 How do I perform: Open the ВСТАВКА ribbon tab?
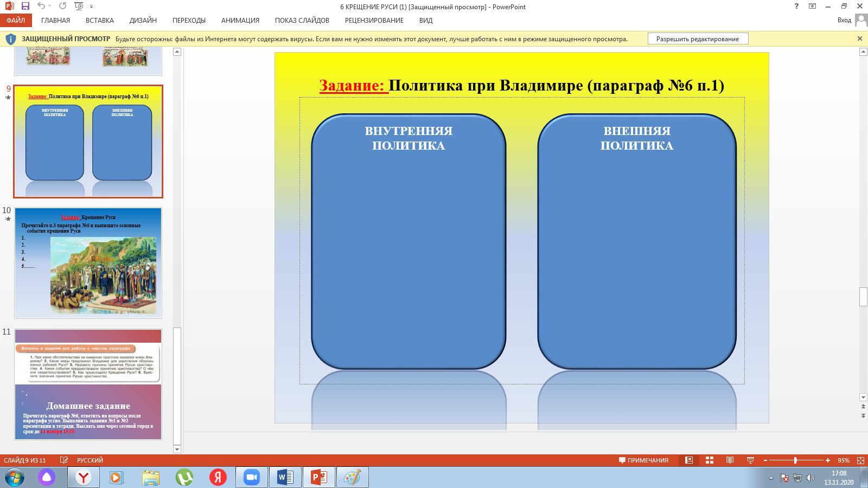point(99,20)
